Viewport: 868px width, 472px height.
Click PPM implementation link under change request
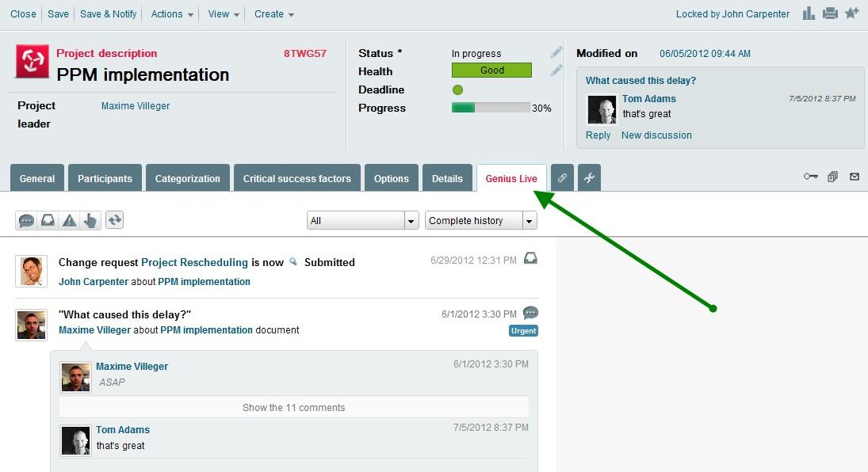click(205, 282)
